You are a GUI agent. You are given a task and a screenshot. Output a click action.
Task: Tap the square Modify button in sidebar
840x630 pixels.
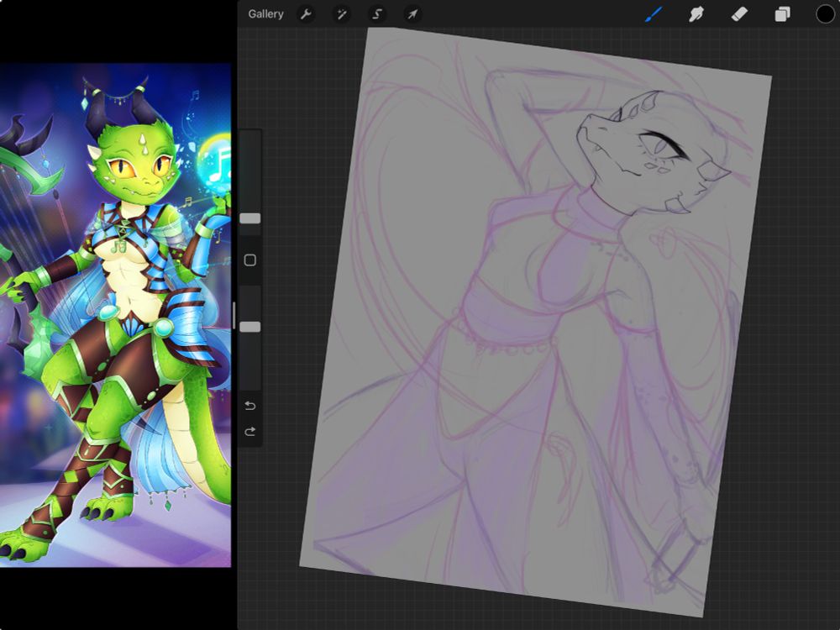click(250, 260)
